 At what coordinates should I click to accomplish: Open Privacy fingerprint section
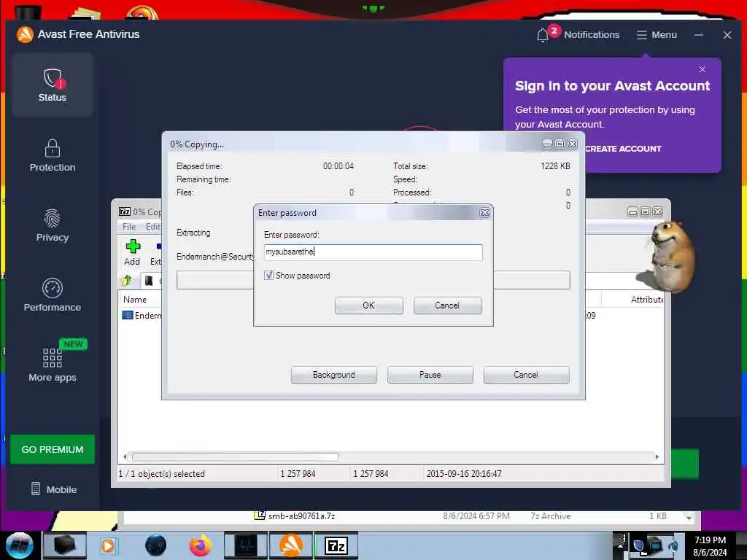click(53, 225)
